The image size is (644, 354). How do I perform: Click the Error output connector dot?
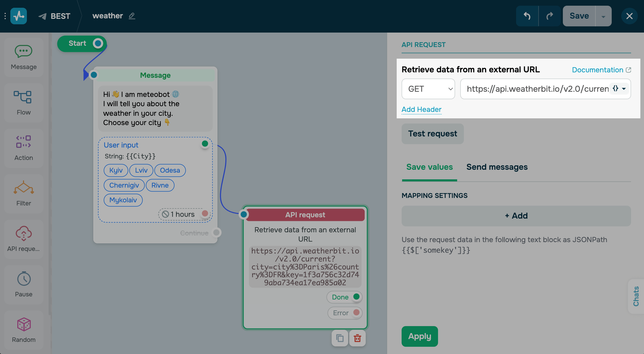pyautogui.click(x=356, y=312)
